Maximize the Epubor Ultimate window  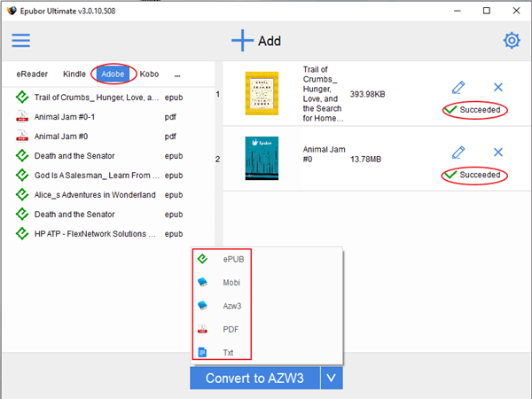click(487, 11)
